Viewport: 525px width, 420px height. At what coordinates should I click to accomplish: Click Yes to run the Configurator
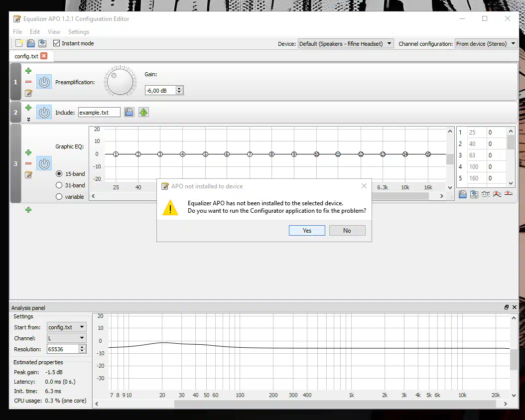[307, 231]
